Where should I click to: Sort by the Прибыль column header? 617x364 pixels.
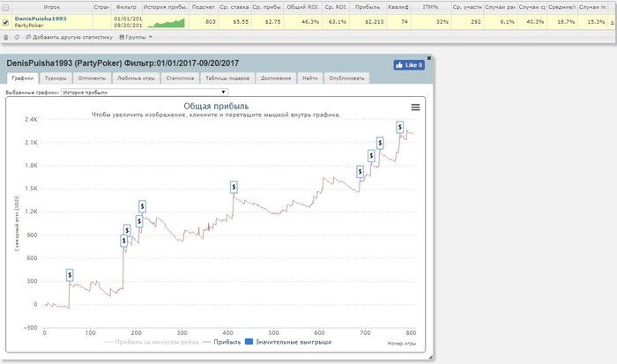368,7
